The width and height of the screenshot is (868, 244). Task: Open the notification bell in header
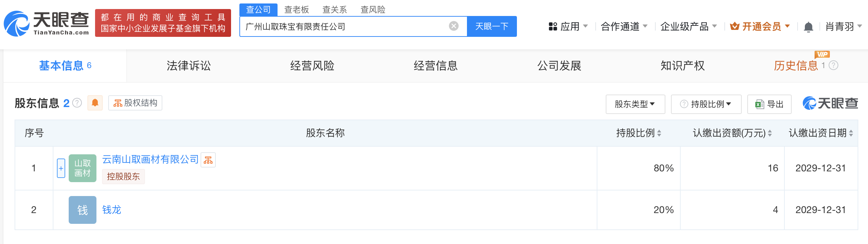pos(808,27)
